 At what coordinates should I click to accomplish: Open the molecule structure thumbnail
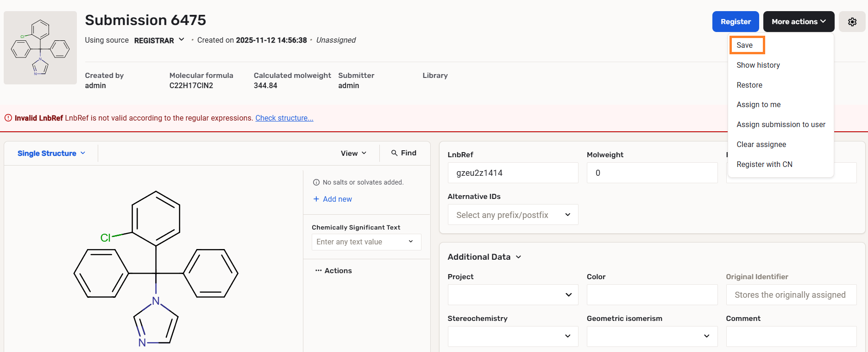tap(40, 48)
